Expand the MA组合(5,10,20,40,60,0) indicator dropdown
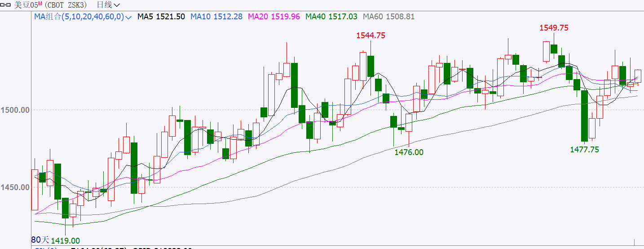The height and width of the screenshot is (249, 644). click(83, 17)
